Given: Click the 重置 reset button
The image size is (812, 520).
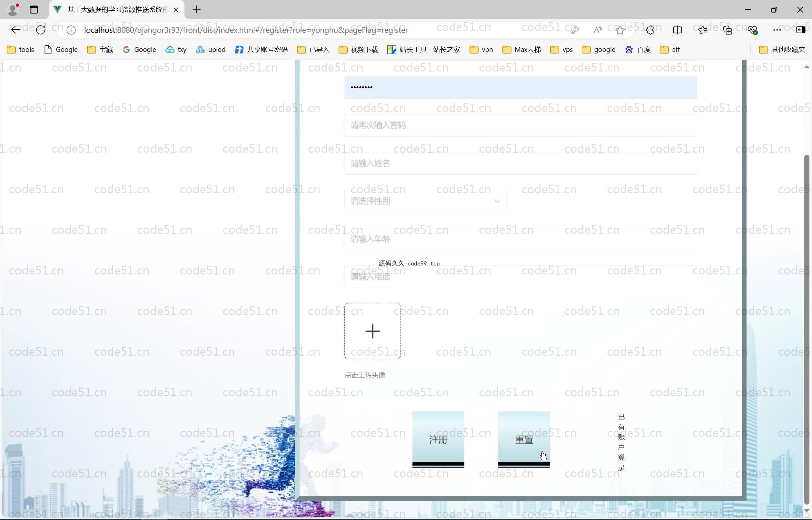Looking at the screenshot, I should pos(524,439).
